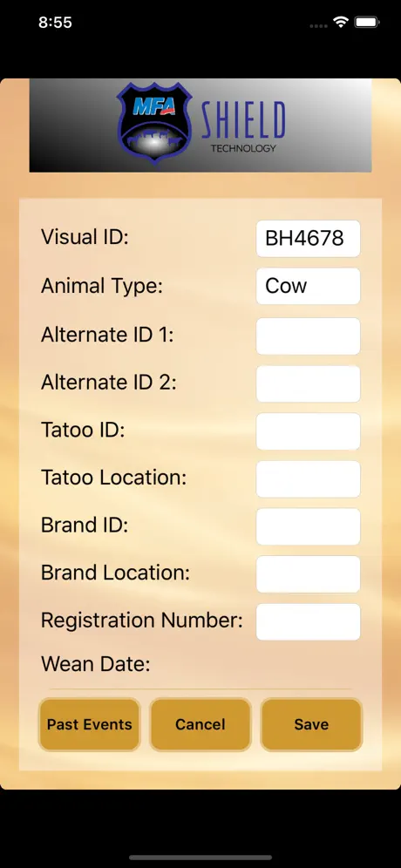The image size is (401, 868).
Task: Open the Brand Location field
Action: coord(308,574)
